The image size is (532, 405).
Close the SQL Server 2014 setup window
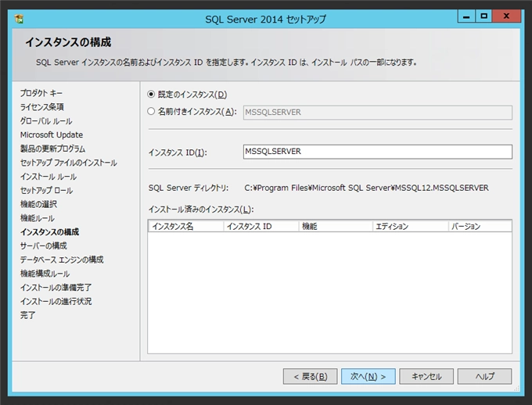pyautogui.click(x=506, y=16)
